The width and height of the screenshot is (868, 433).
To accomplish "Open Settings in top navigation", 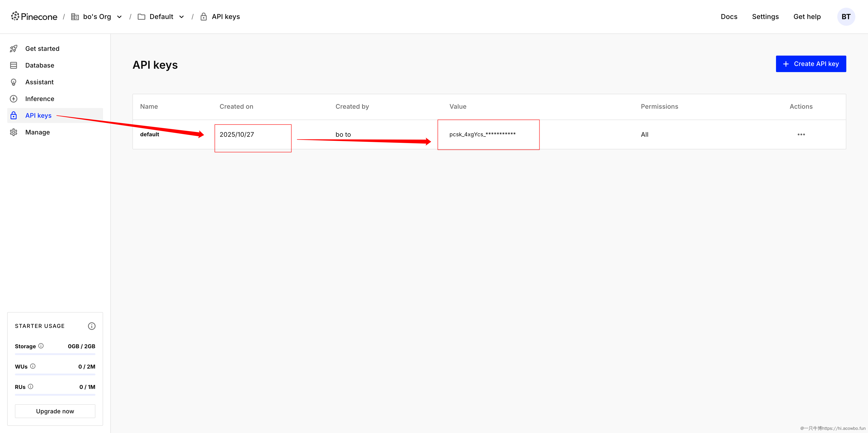I will click(x=765, y=16).
